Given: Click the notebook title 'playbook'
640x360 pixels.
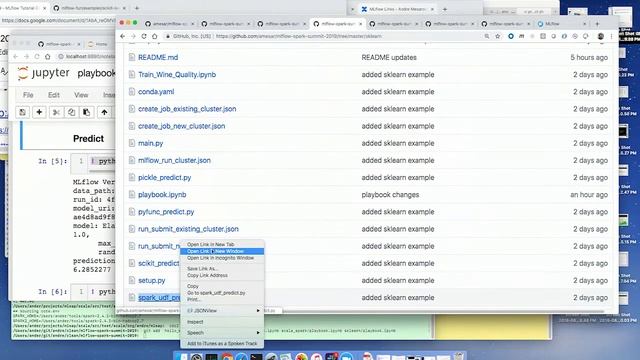Looking at the screenshot, I should [x=96, y=73].
